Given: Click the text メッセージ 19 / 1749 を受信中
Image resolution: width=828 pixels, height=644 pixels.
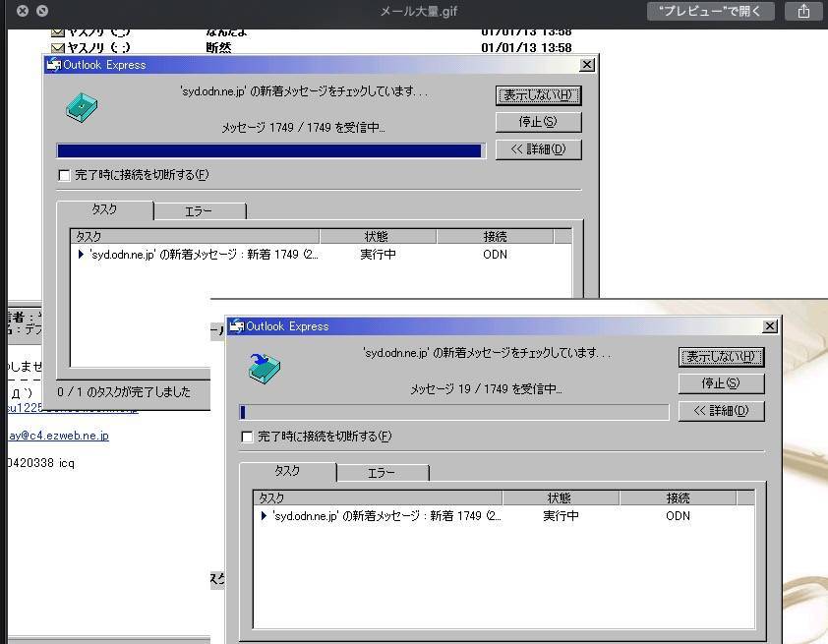Looking at the screenshot, I should click(x=486, y=389).
